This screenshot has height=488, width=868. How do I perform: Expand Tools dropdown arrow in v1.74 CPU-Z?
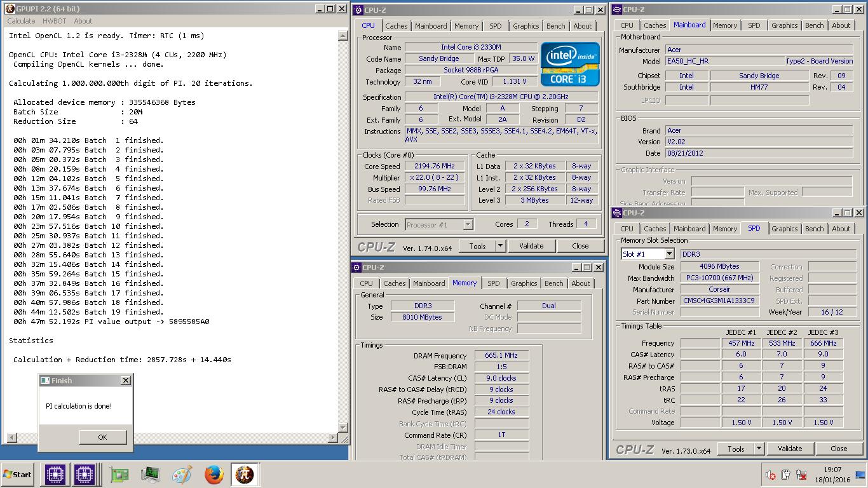[500, 246]
